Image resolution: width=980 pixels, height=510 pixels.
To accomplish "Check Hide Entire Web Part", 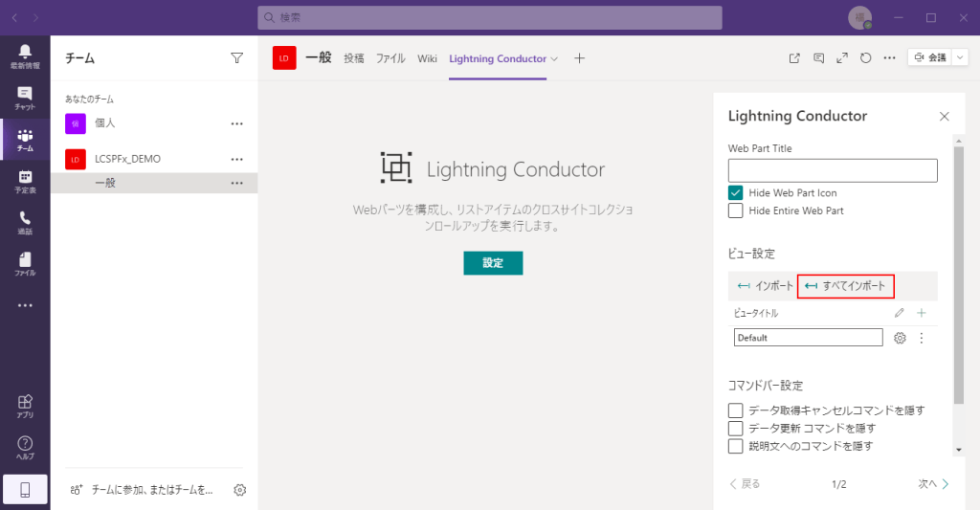I will click(x=736, y=211).
